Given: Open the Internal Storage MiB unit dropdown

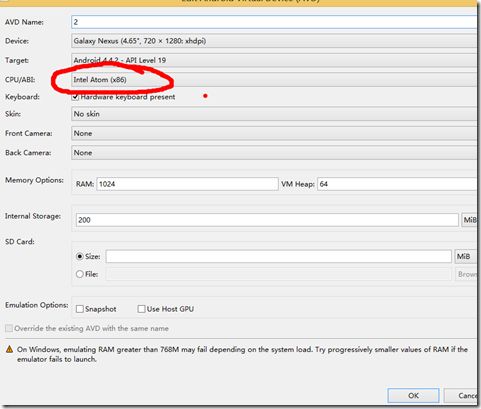Looking at the screenshot, I should [x=469, y=220].
